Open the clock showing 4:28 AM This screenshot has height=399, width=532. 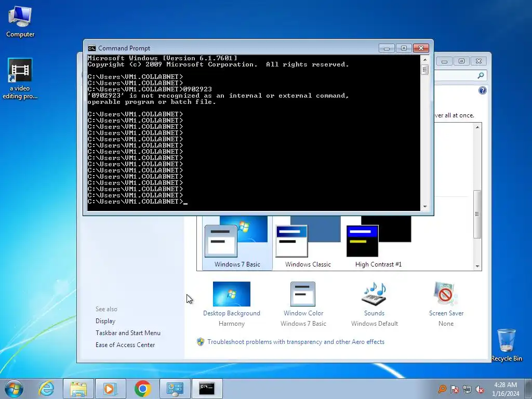pyautogui.click(x=506, y=389)
